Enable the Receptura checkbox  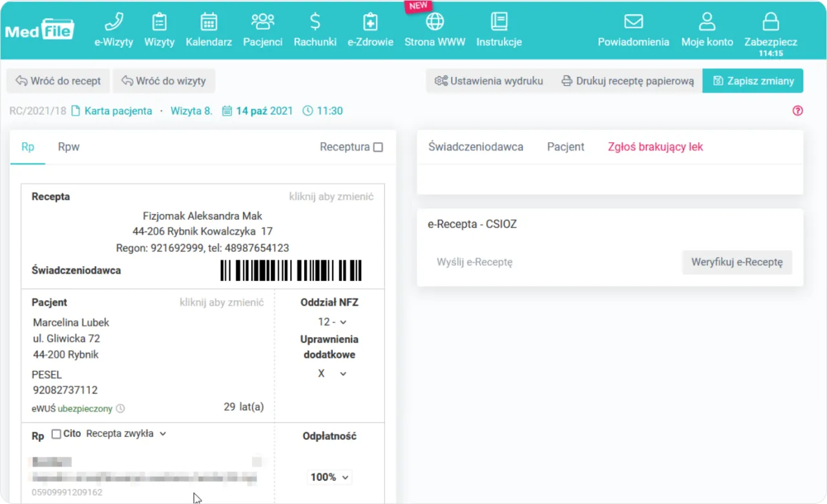tap(378, 147)
